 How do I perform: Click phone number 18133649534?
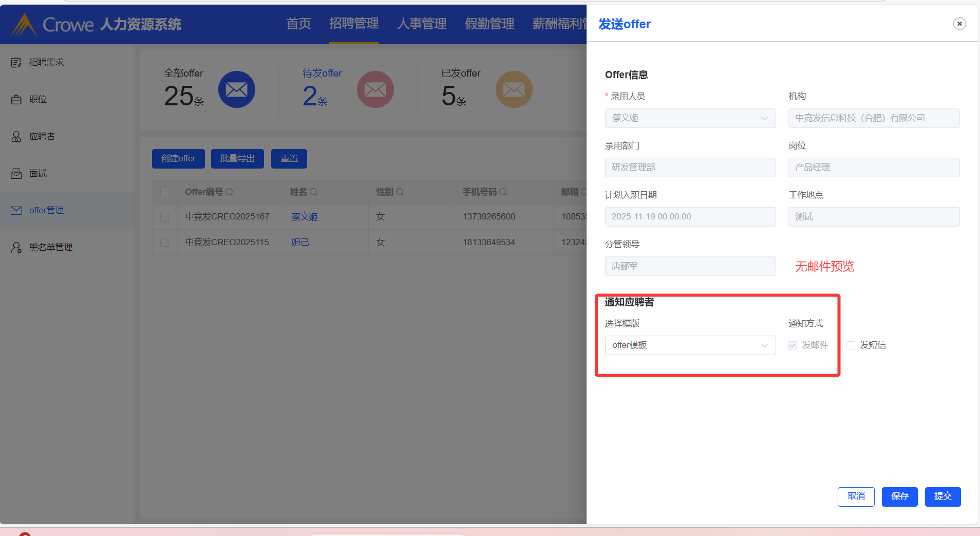click(489, 242)
